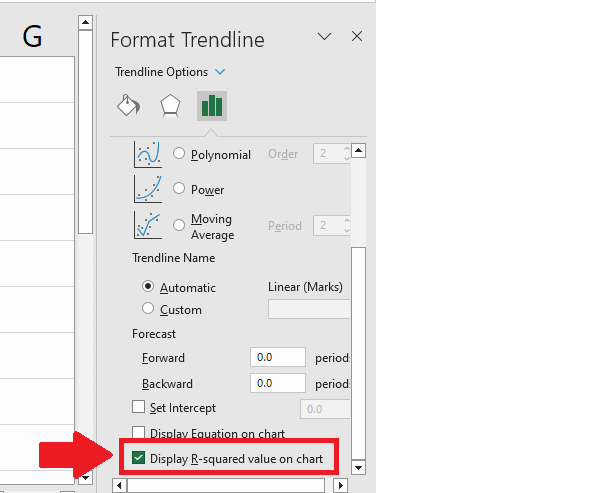Screen dimensions: 591x493
Task: Click the Trendline Name section label
Action: 173,258
